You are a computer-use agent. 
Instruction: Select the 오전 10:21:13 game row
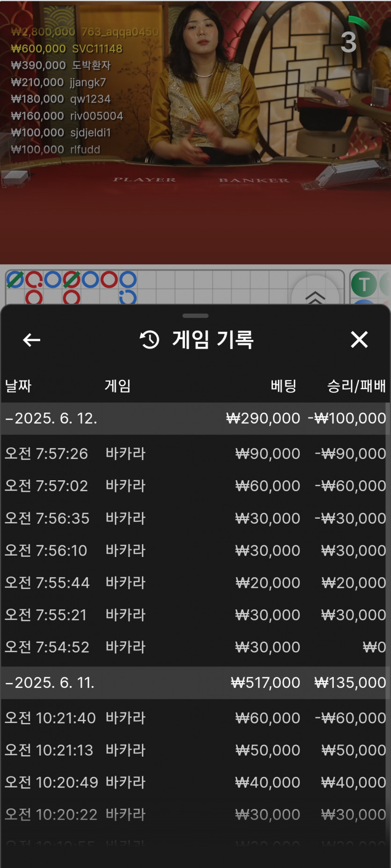tap(195, 750)
